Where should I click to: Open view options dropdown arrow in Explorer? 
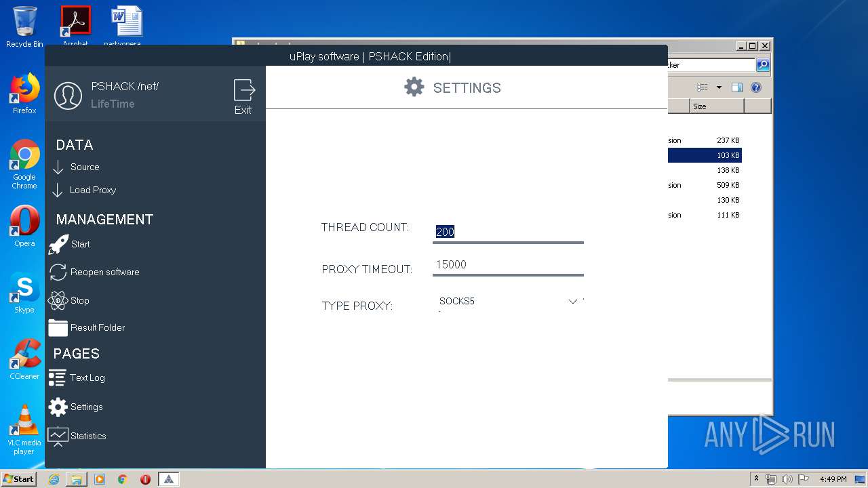[x=719, y=87]
